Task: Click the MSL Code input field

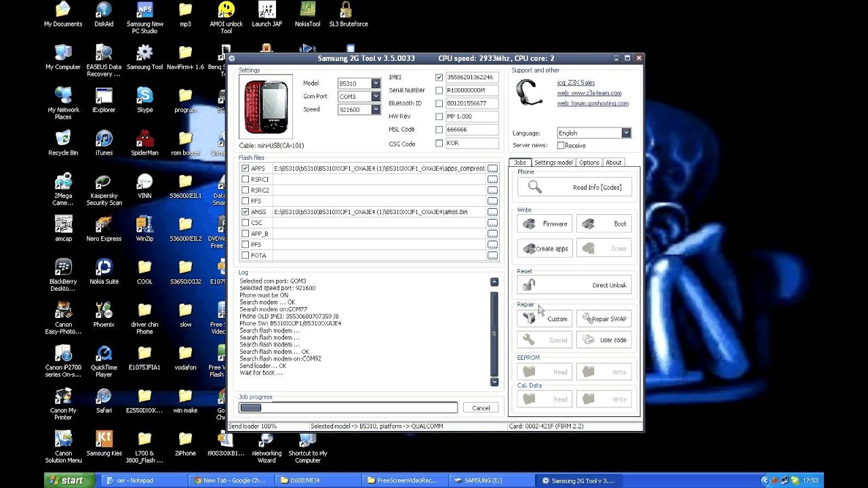Action: [x=471, y=129]
